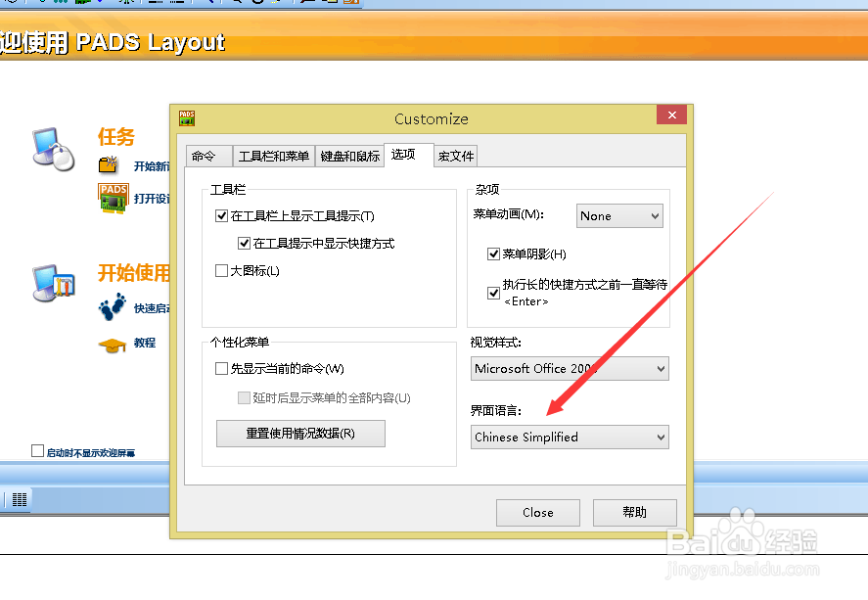The width and height of the screenshot is (868, 600).
Task: Open the 工具栏和菜单 tab
Action: (273, 156)
